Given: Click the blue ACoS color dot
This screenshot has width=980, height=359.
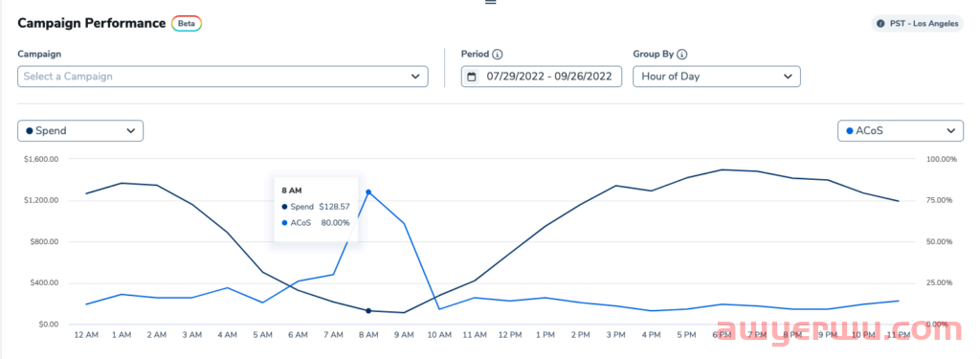Looking at the screenshot, I should coord(849,131).
